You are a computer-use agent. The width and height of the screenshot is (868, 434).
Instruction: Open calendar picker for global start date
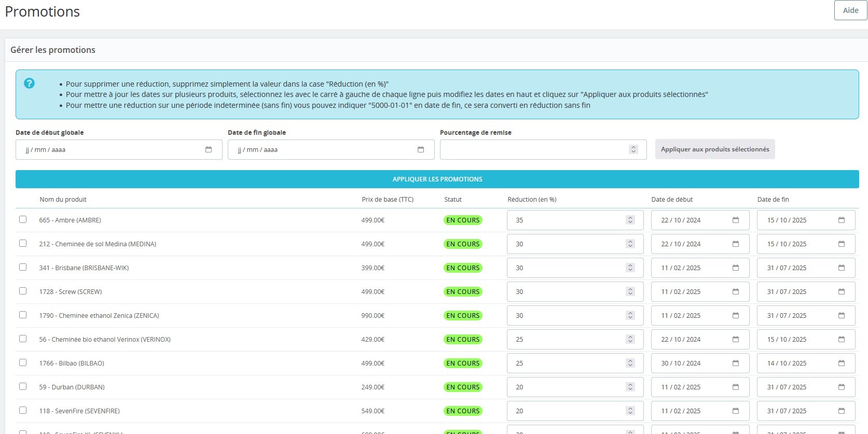click(x=209, y=149)
